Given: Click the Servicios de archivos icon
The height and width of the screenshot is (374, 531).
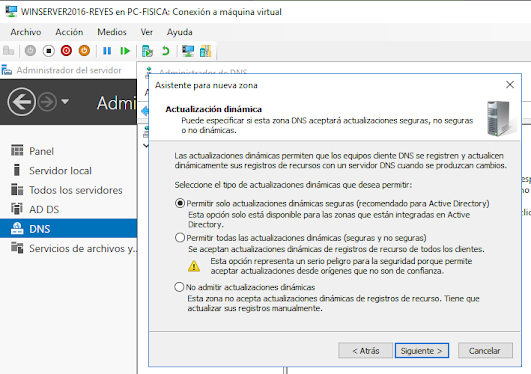Looking at the screenshot, I should click(x=17, y=248).
